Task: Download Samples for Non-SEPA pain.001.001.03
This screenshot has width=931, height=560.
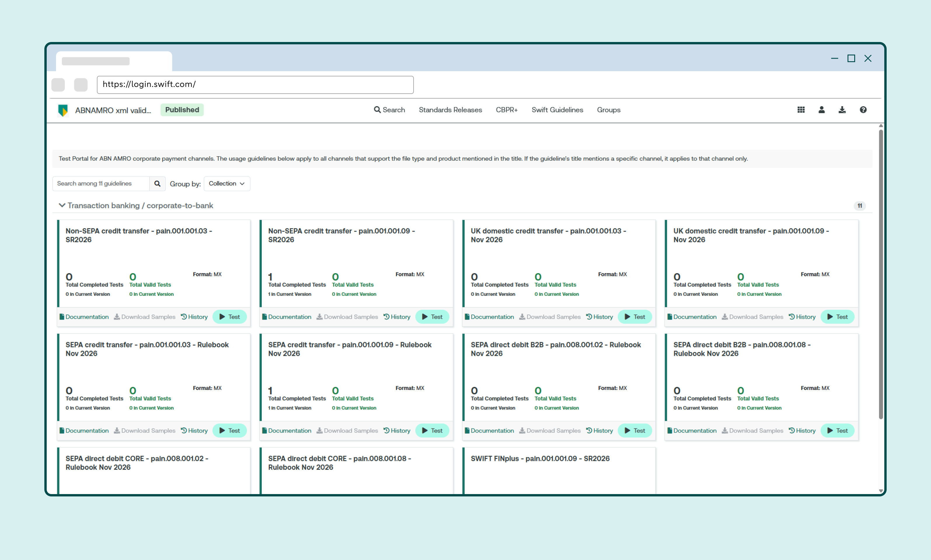Action: 145,316
